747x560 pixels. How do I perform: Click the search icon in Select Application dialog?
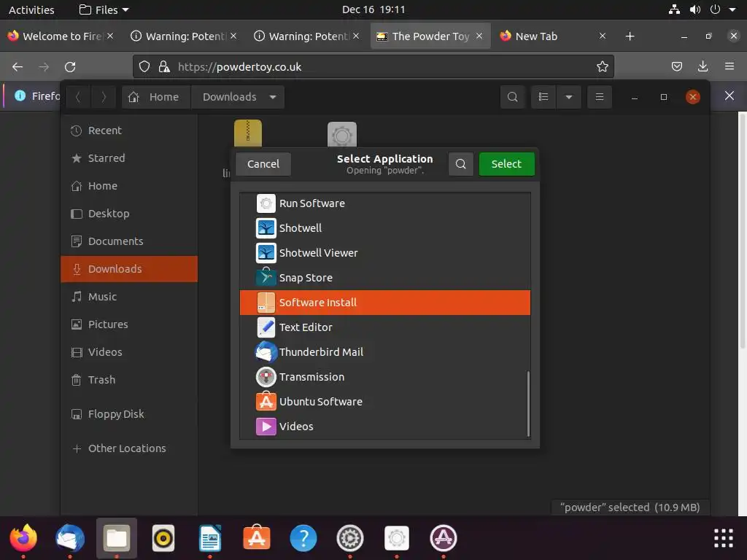[x=461, y=164]
